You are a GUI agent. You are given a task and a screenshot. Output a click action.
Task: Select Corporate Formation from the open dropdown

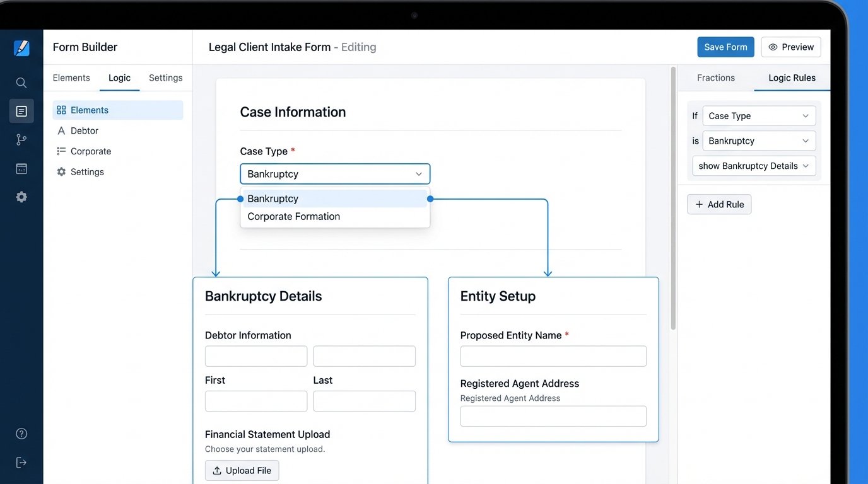[293, 216]
